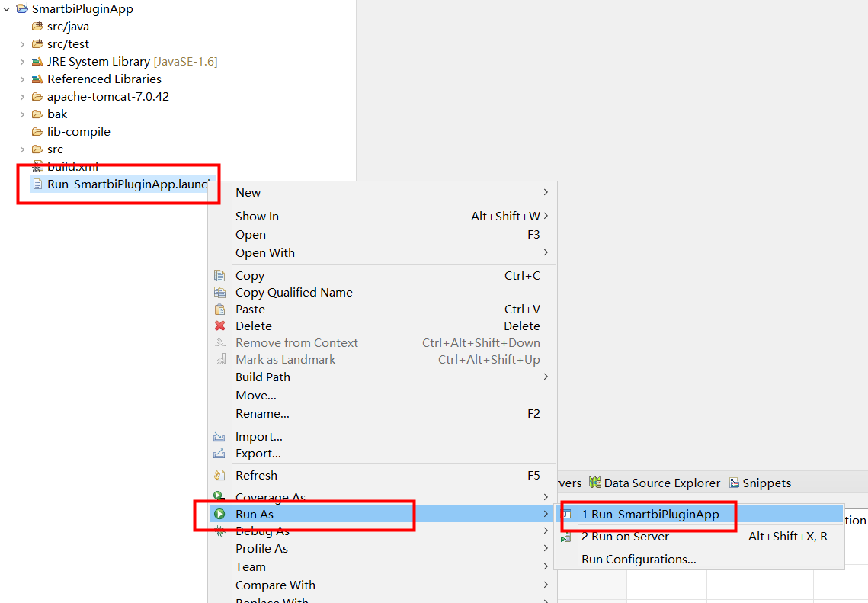The width and height of the screenshot is (868, 603).
Task: Select the lib-compile folder name
Action: point(78,132)
